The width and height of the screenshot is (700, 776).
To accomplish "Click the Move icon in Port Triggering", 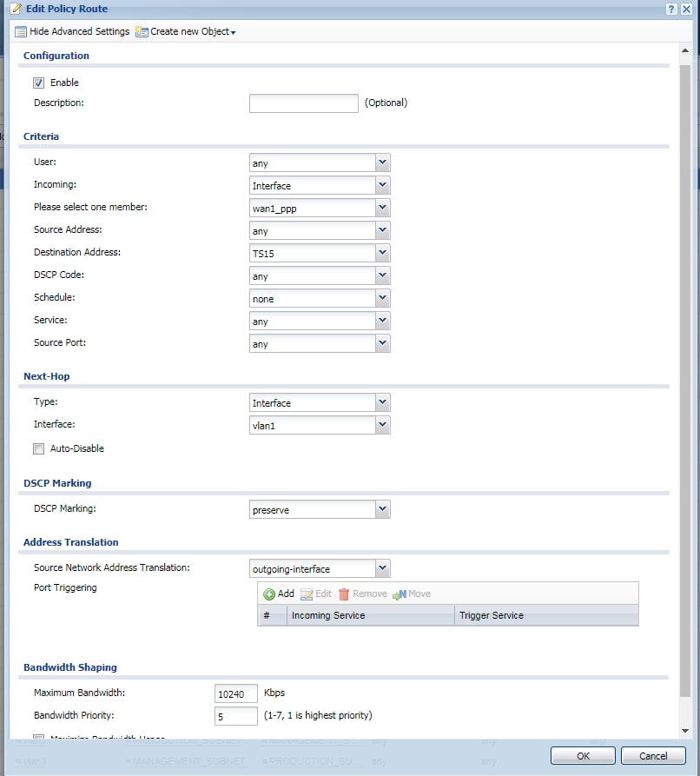I will pyautogui.click(x=400, y=594).
